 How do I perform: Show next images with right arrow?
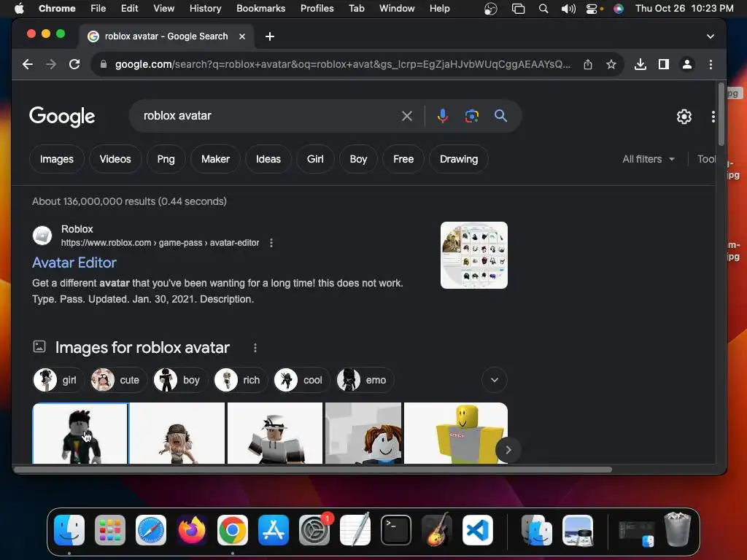point(508,449)
